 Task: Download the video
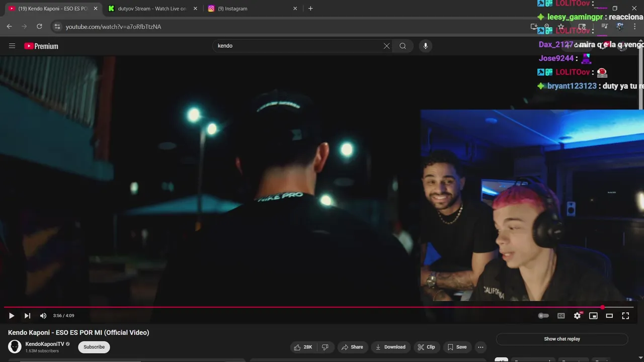click(x=390, y=347)
